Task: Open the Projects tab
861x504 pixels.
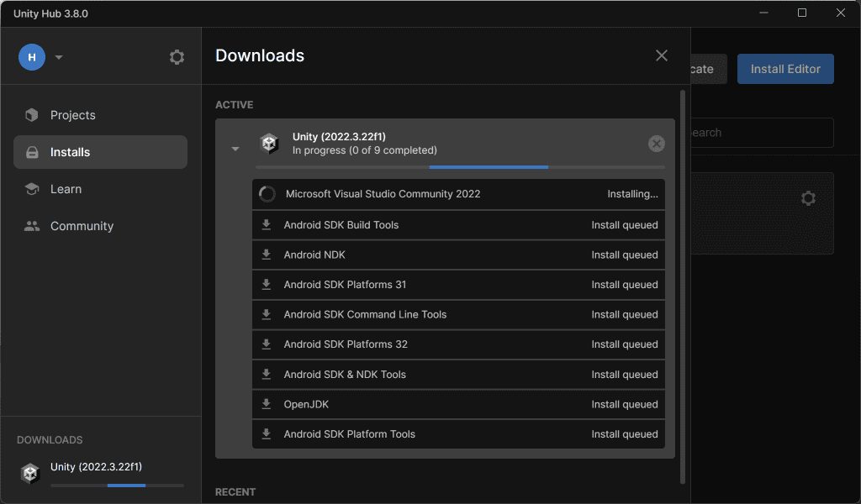Action: pyautogui.click(x=72, y=115)
